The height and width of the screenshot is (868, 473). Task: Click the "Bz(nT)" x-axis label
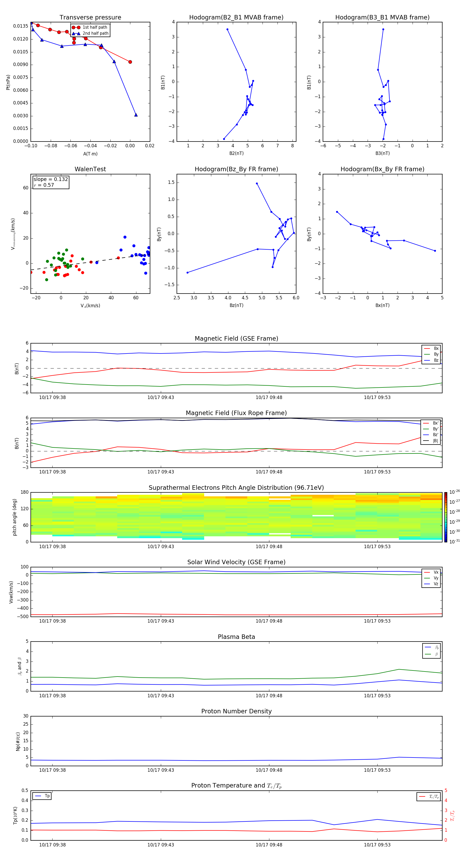[x=236, y=305]
